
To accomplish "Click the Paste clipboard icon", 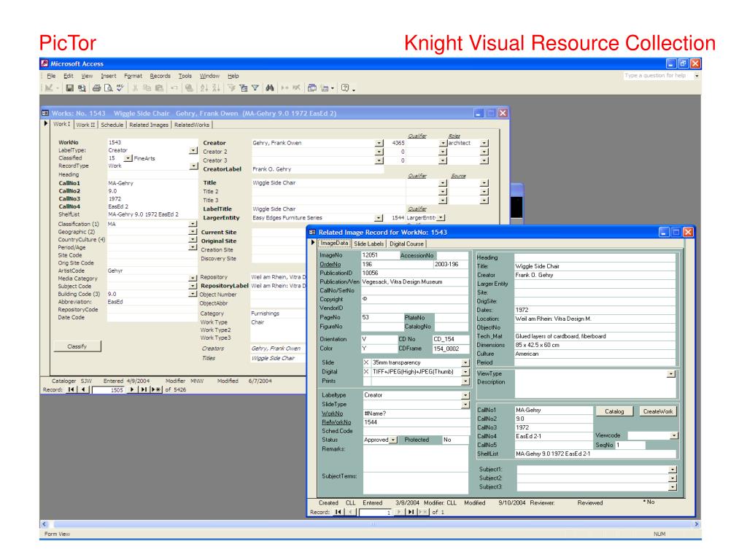I will (x=159, y=88).
